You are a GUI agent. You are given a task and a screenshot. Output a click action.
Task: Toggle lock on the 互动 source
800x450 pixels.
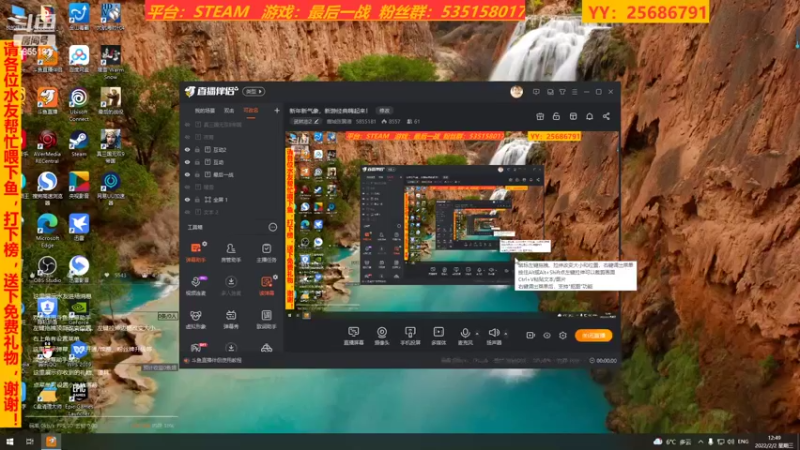click(197, 162)
